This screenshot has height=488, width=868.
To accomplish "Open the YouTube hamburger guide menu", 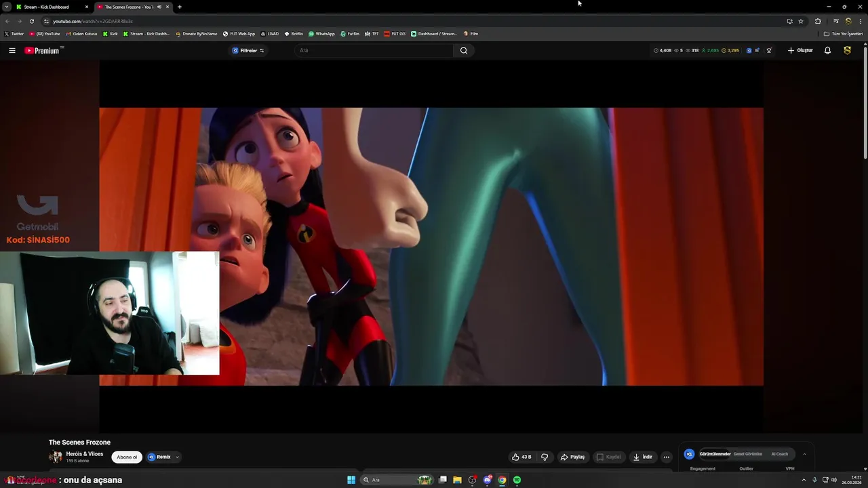I will point(12,50).
